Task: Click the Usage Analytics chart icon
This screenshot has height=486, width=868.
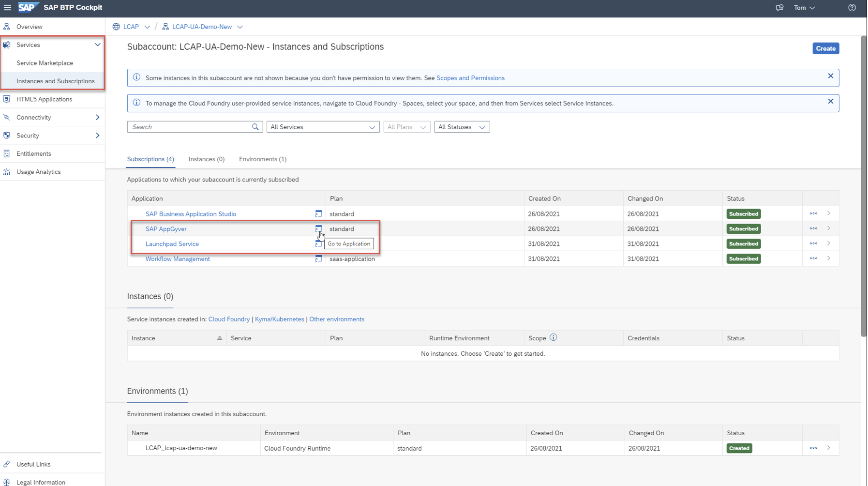Action: (x=7, y=172)
